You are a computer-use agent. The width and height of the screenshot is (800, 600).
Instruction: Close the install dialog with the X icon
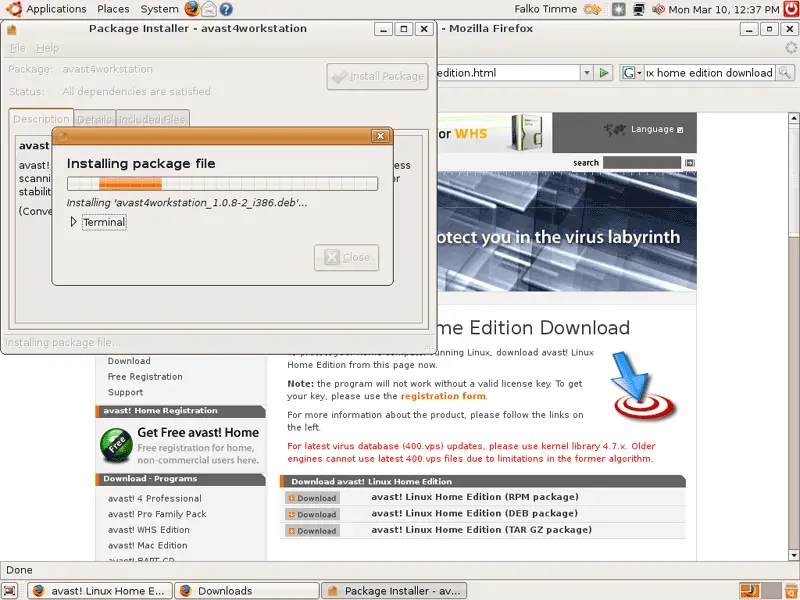coord(380,136)
